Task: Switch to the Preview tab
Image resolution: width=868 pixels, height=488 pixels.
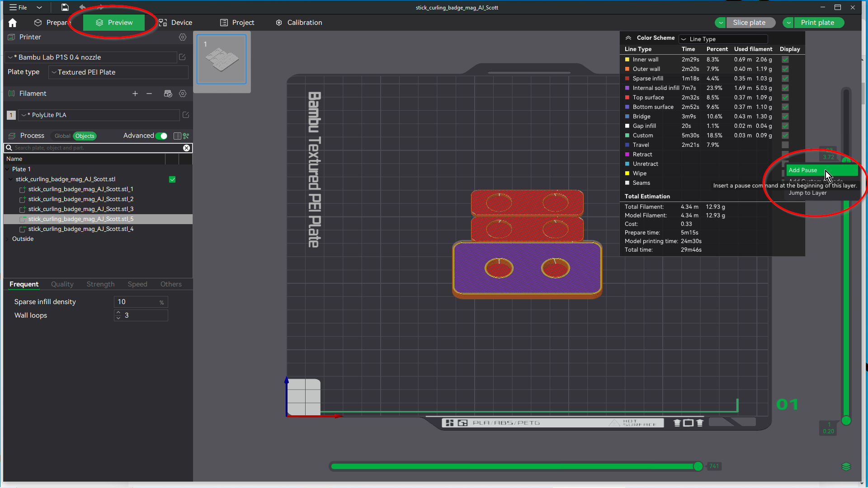Action: click(x=114, y=23)
